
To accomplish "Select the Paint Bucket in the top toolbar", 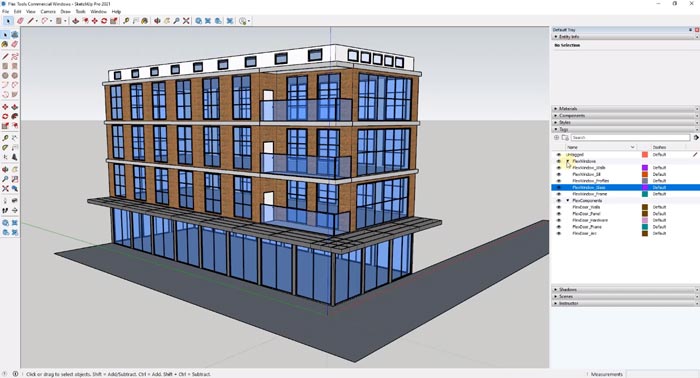I will coord(145,21).
